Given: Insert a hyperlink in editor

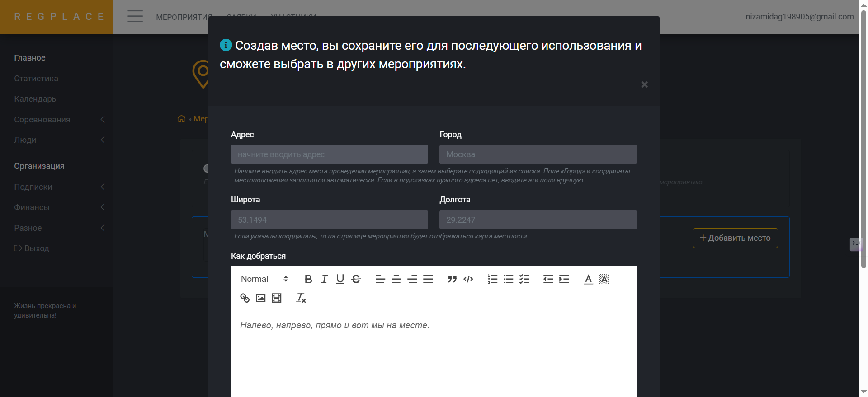Looking at the screenshot, I should 245,298.
